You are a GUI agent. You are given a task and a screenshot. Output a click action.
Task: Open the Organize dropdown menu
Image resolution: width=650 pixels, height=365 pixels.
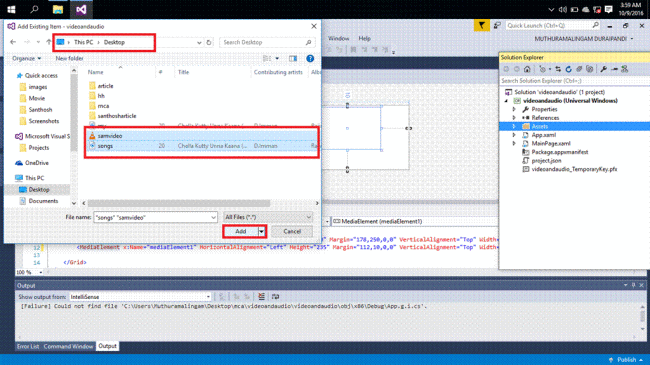[x=27, y=58]
